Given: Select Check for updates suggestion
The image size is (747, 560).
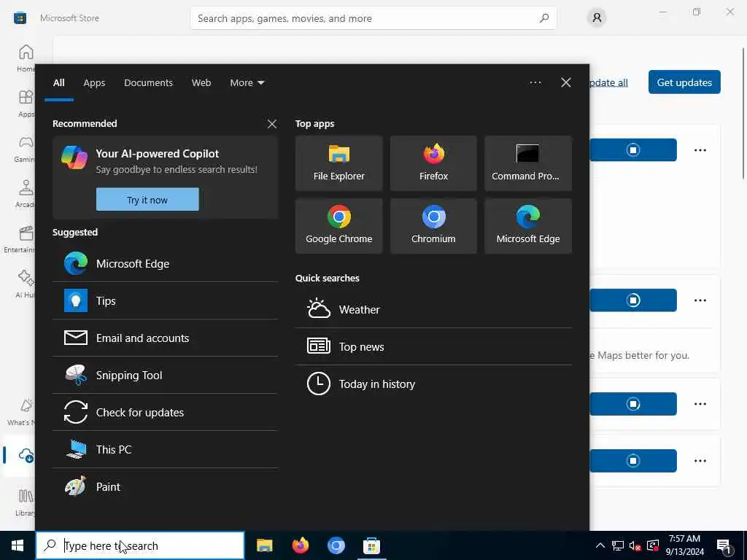Looking at the screenshot, I should pyautogui.click(x=165, y=413).
